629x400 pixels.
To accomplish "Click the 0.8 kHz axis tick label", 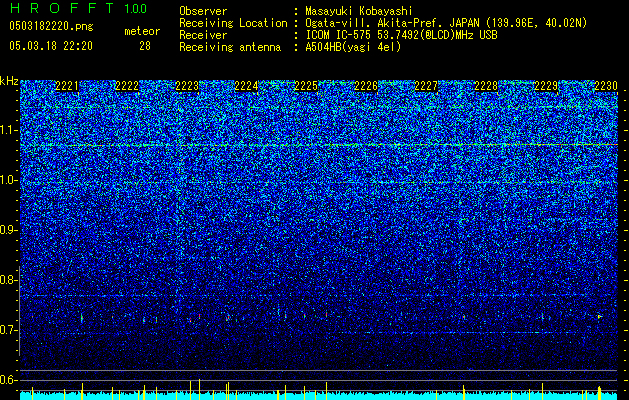I will [8, 280].
